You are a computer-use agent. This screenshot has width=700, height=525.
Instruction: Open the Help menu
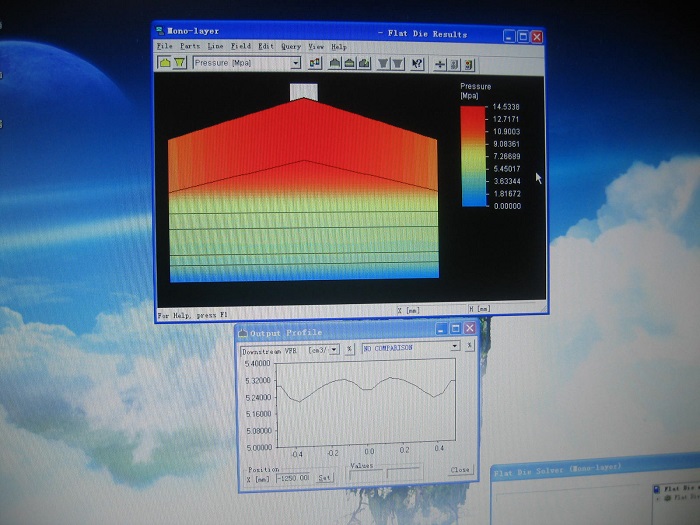click(x=339, y=47)
